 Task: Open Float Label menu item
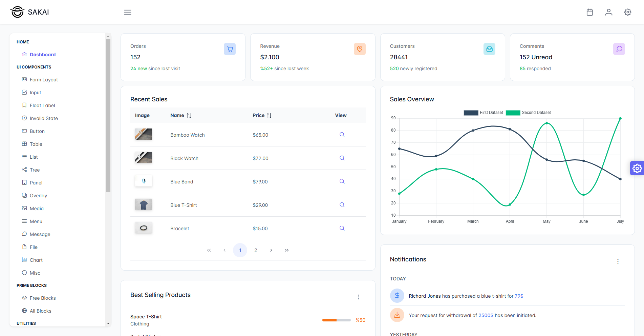[x=39, y=105]
